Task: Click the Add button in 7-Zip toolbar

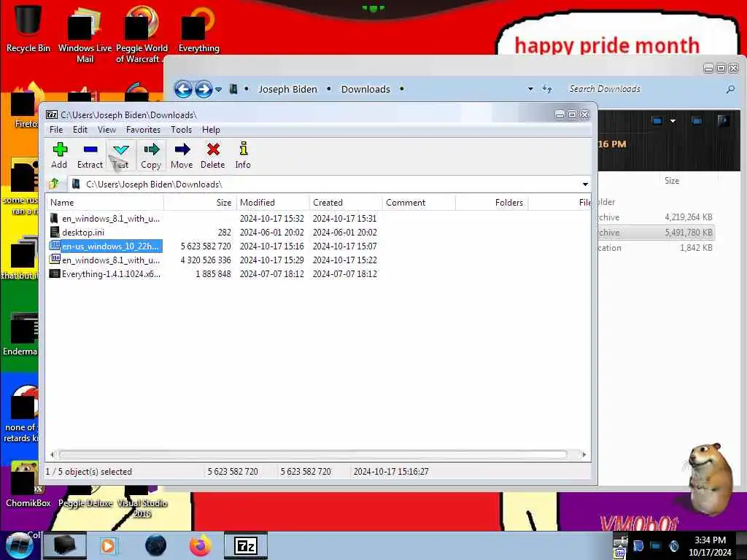Action: 59,155
